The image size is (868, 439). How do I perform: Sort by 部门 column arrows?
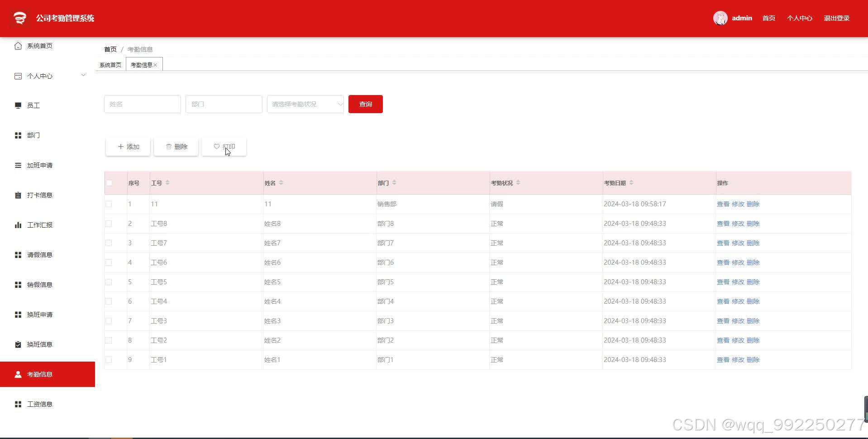[x=394, y=182]
